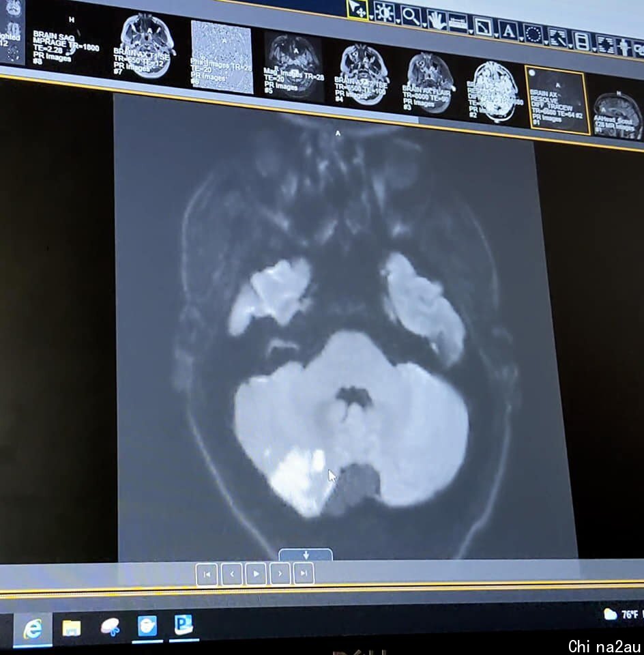Collapse cine controls with down-arrow tab

pyautogui.click(x=306, y=555)
